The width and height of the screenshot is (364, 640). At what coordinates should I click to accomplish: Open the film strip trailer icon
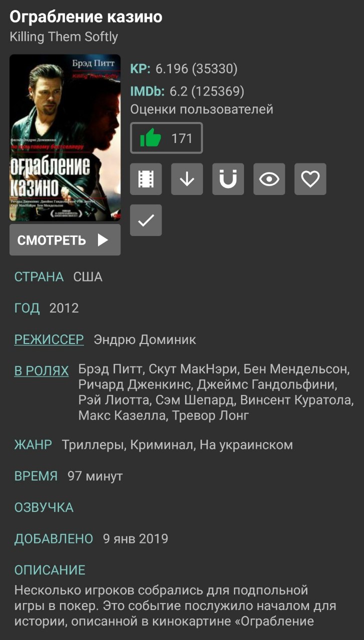[x=146, y=179]
